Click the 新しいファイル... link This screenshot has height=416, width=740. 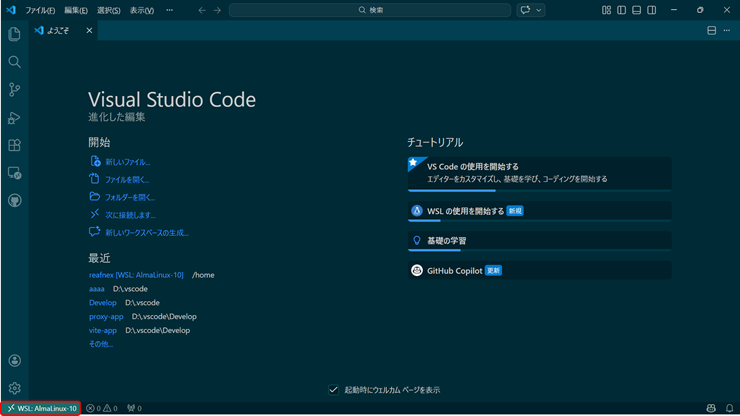[x=127, y=162]
